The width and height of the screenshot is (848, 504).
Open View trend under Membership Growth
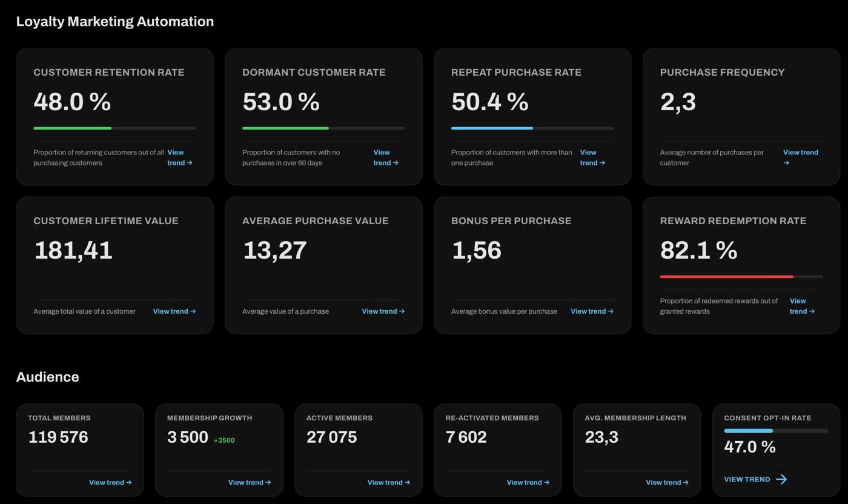point(250,483)
